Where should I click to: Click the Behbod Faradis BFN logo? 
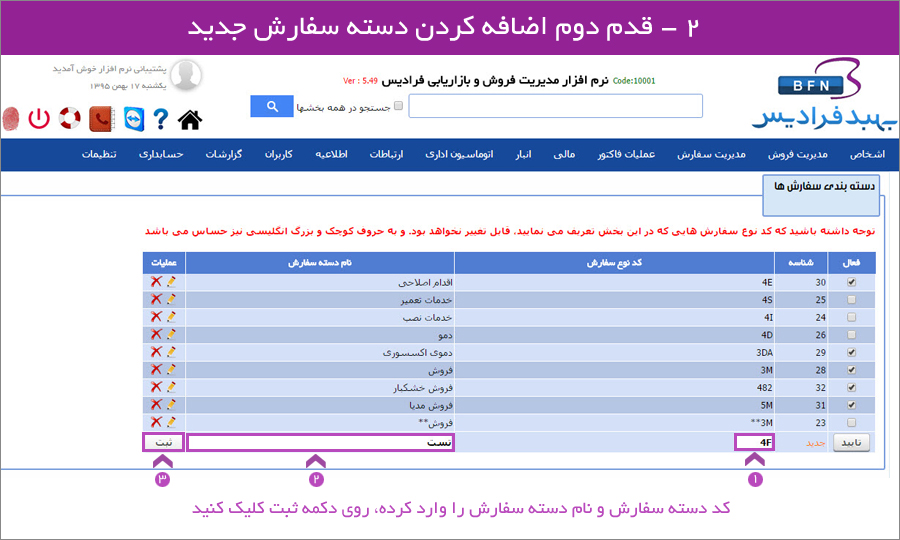(x=824, y=94)
